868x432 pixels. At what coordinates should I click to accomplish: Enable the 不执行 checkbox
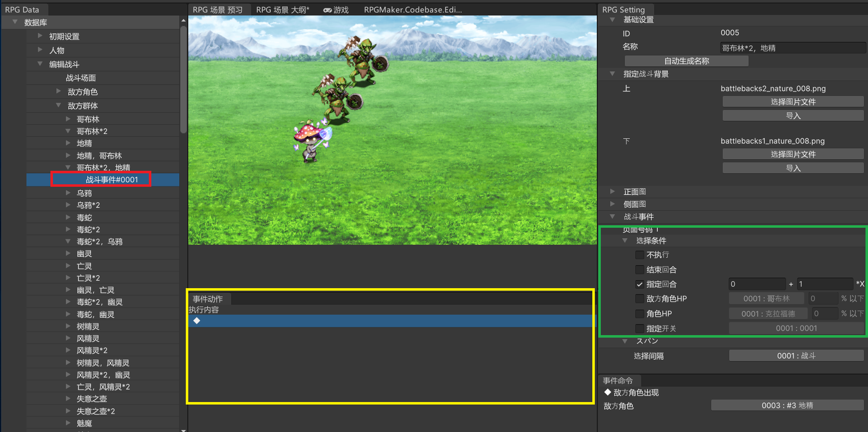click(x=639, y=255)
